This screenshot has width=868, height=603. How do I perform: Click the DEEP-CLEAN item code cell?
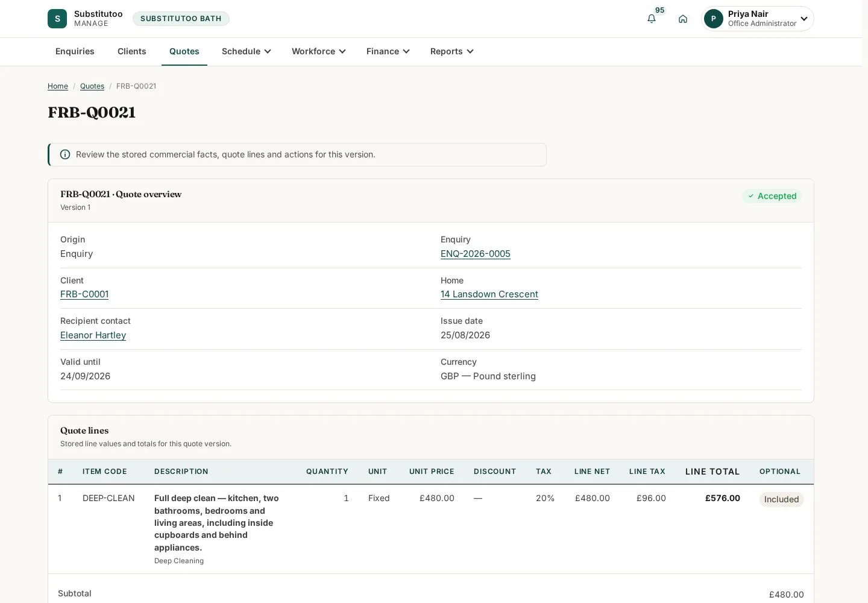[x=108, y=498]
